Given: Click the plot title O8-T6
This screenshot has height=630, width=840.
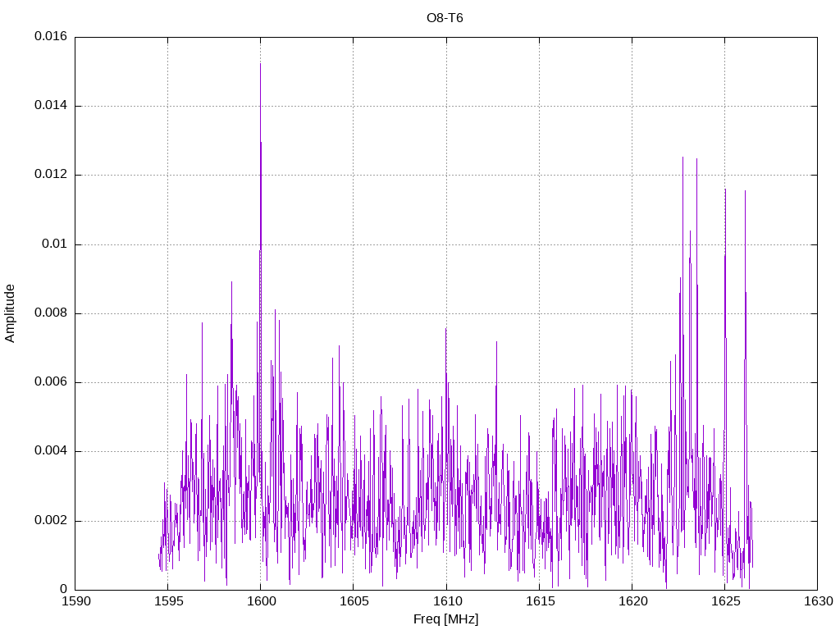Looking at the screenshot, I should [445, 18].
